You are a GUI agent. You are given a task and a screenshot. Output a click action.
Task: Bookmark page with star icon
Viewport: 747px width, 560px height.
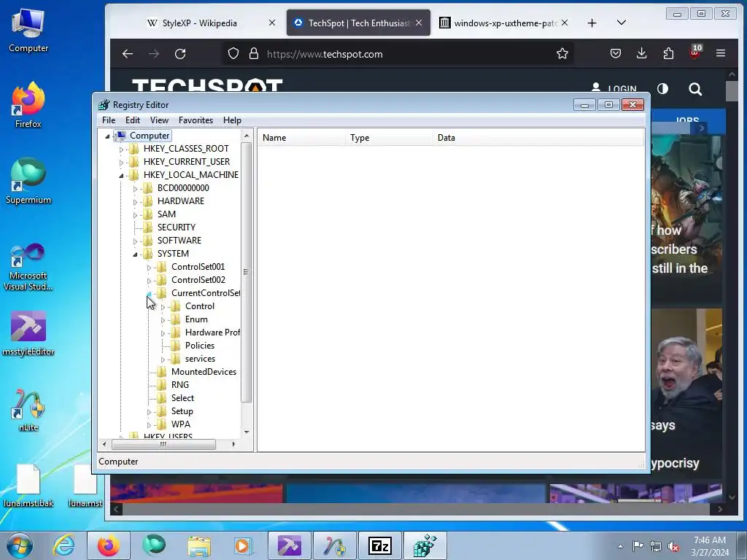coord(562,54)
